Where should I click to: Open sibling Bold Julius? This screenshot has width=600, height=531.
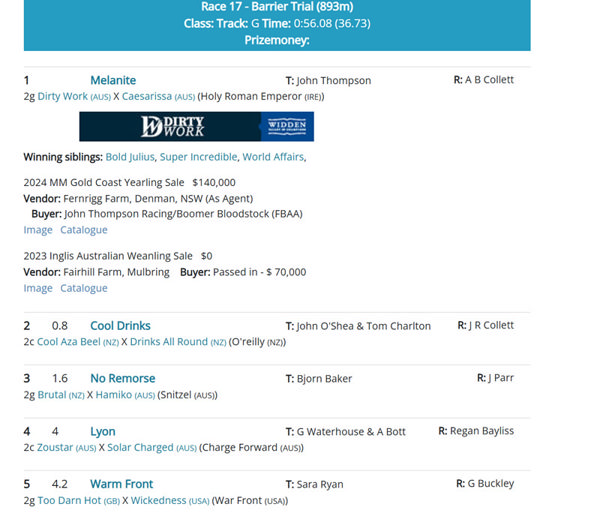130,157
